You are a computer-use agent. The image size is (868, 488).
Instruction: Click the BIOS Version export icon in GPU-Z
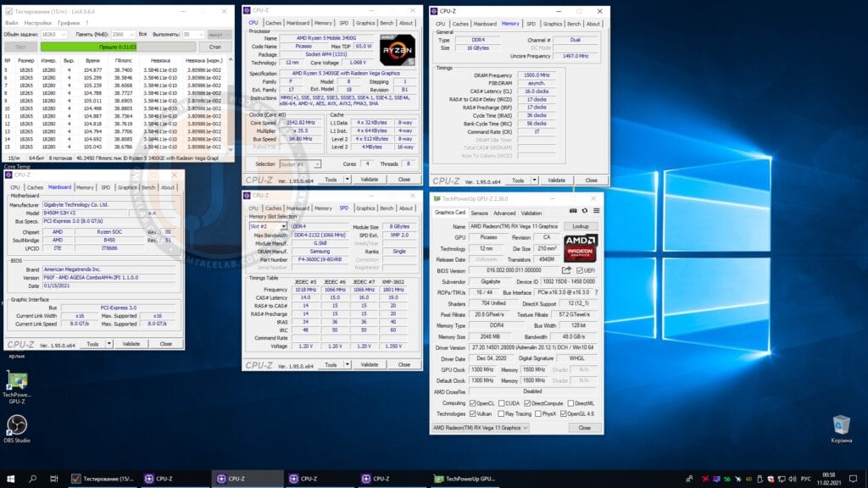(566, 270)
